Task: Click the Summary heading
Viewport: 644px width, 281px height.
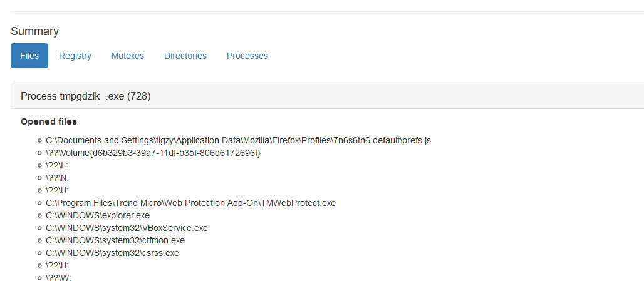Action: (x=34, y=31)
